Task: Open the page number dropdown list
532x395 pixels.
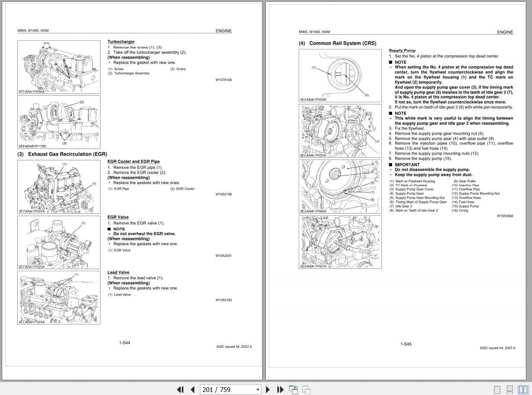Action: tap(258, 389)
